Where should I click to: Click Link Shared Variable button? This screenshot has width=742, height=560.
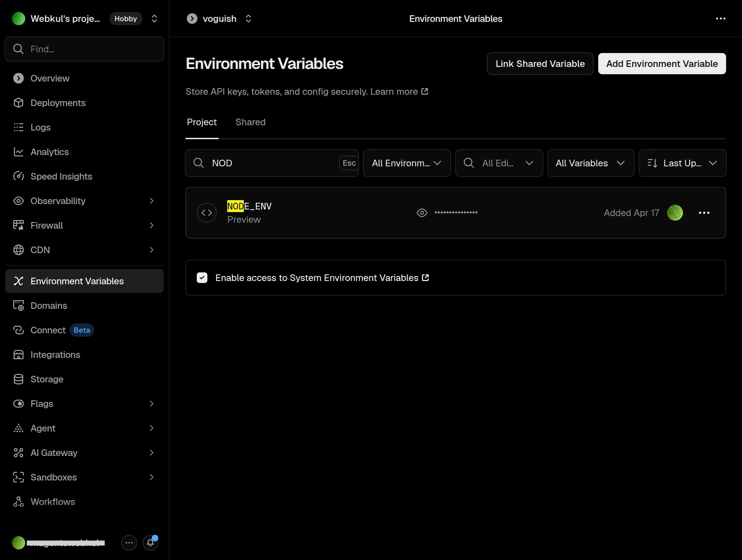(x=540, y=64)
